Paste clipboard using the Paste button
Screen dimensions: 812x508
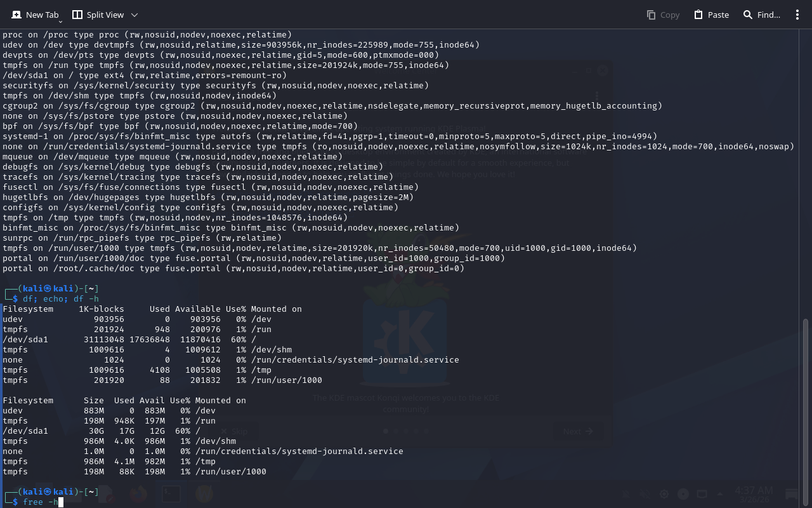(x=711, y=15)
